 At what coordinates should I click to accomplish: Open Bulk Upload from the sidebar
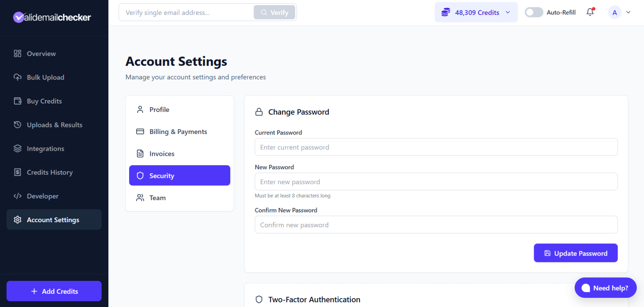18,77
